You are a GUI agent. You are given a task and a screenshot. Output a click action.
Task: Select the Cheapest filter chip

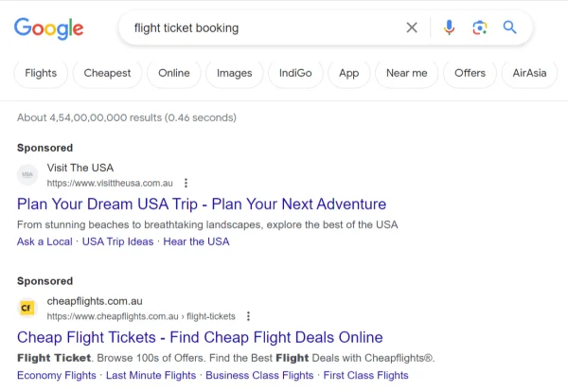107,73
